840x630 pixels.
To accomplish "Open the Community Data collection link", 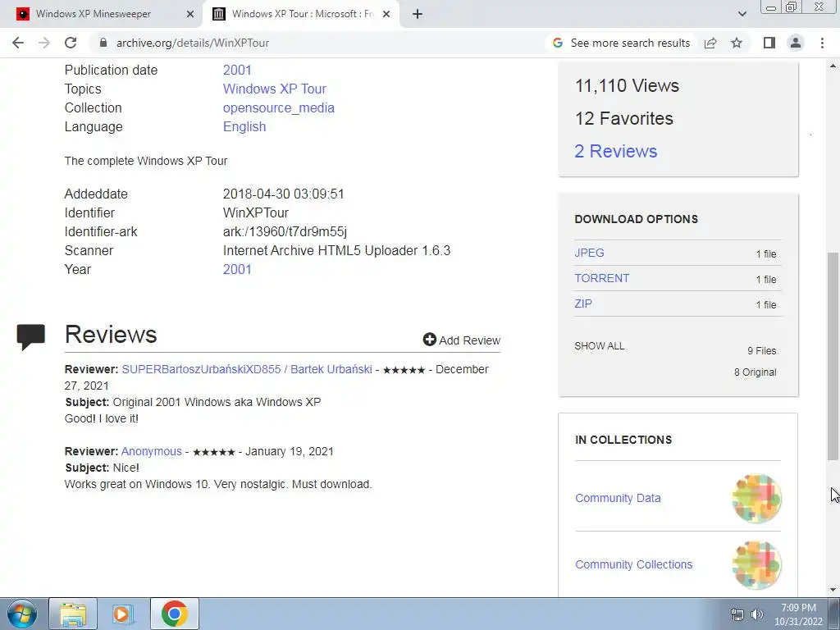I will point(618,498).
